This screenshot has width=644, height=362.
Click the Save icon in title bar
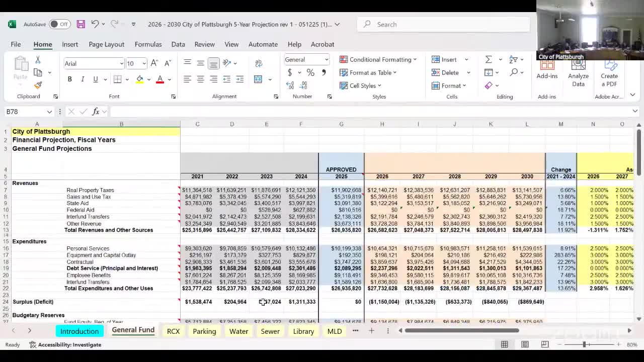click(x=80, y=24)
